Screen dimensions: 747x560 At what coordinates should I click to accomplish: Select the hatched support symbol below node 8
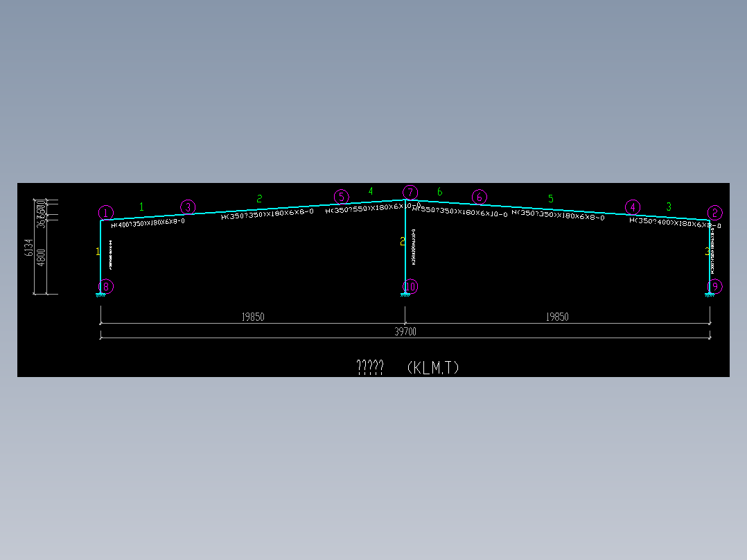[102, 294]
